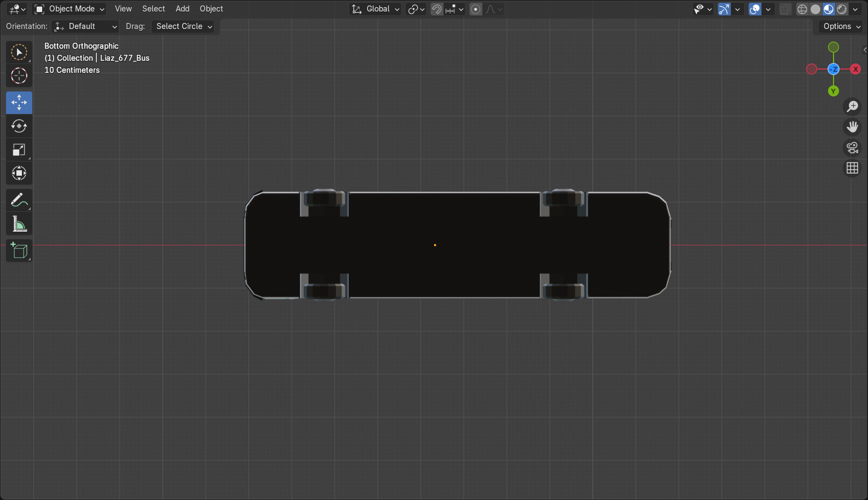Click the negative Y axis gizmo circle
The image size is (868, 500).
[x=834, y=47]
